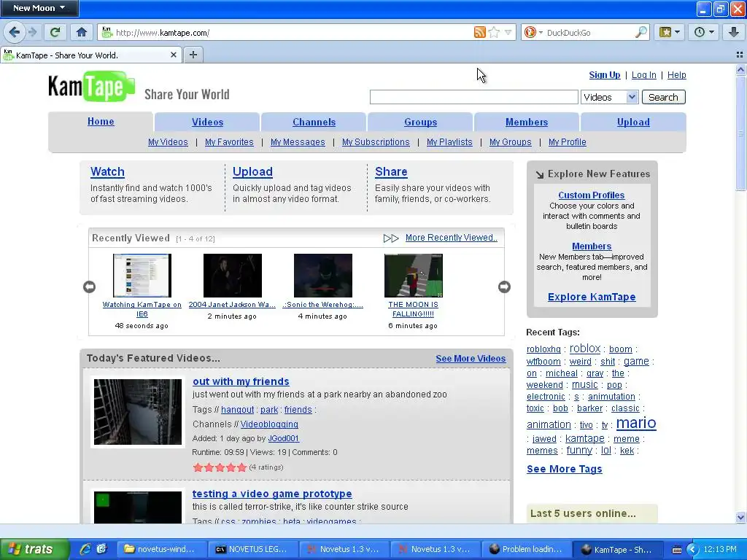
Task: Click the Share heading link
Action: 391,171
